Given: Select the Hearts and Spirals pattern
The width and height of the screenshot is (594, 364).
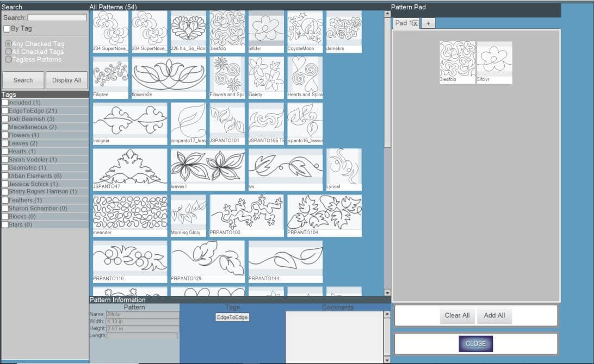Looking at the screenshot, I should tap(305, 74).
